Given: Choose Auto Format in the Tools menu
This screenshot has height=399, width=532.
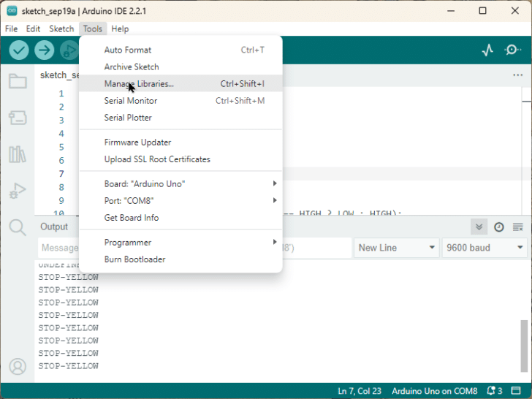Looking at the screenshot, I should 128,50.
